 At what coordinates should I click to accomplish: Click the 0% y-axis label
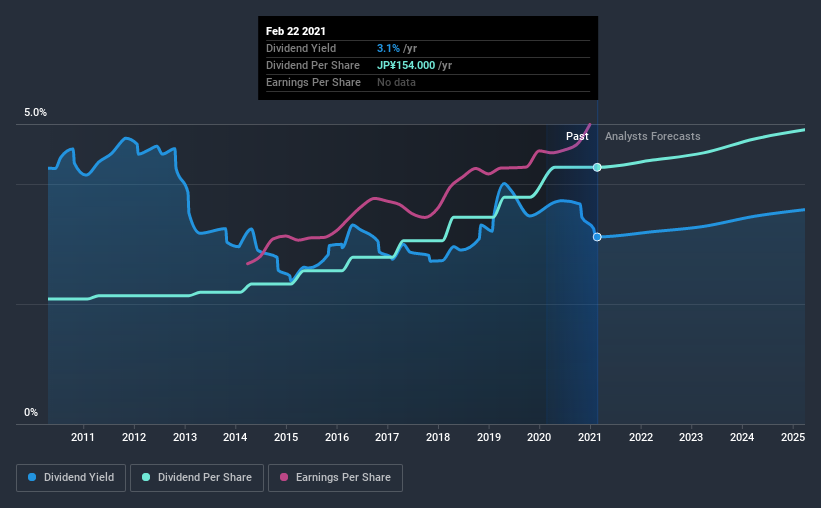[31, 413]
